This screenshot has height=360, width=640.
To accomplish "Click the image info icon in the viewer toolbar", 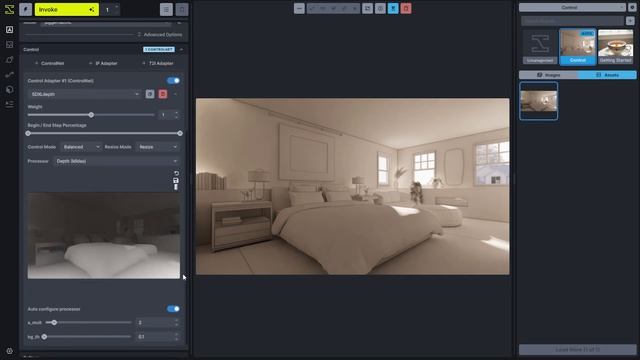I will pyautogui.click(x=380, y=9).
